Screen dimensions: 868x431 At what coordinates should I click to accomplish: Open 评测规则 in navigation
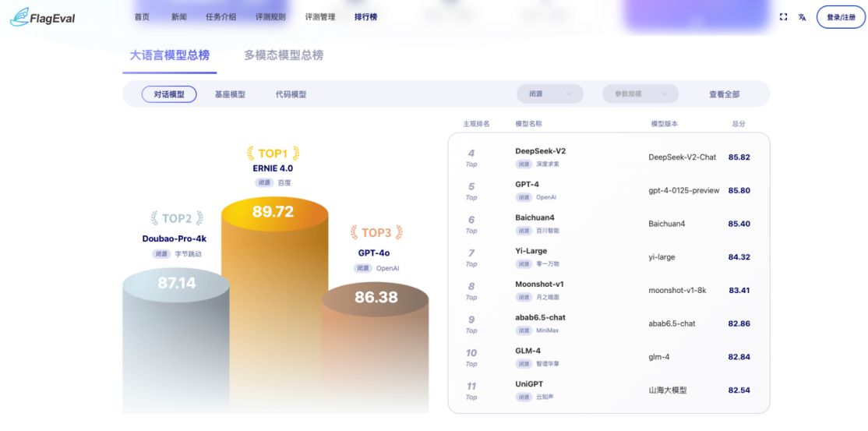(x=270, y=17)
